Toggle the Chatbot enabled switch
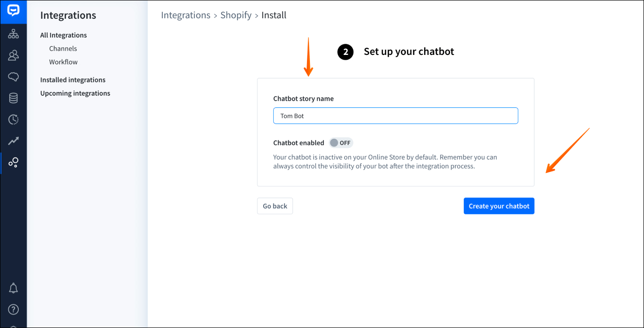 [x=341, y=143]
